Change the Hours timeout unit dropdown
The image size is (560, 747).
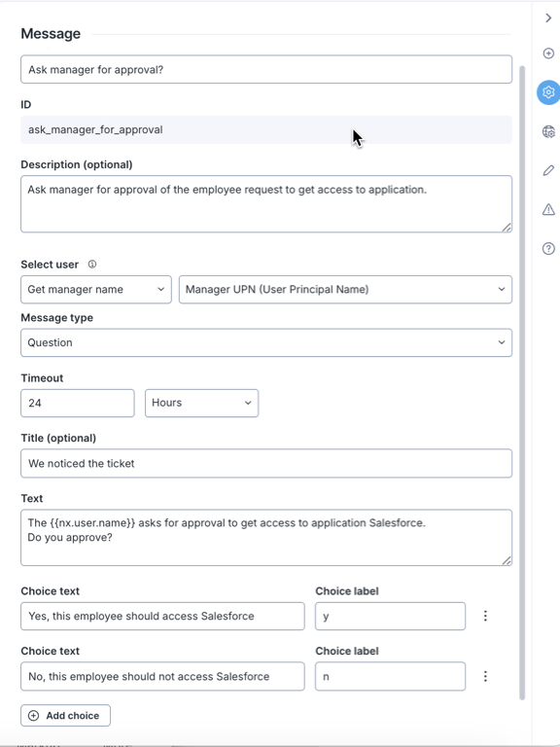click(x=202, y=403)
